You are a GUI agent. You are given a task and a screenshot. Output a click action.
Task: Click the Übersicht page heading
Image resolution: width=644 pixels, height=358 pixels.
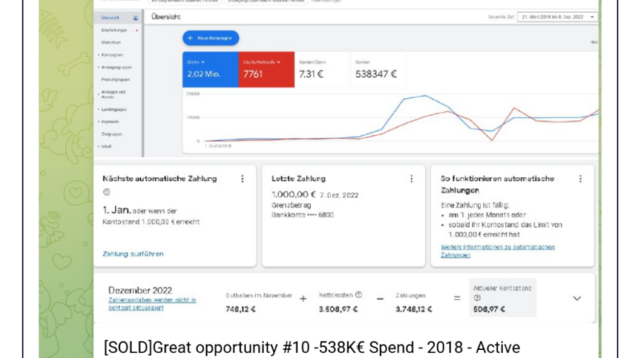pos(166,17)
